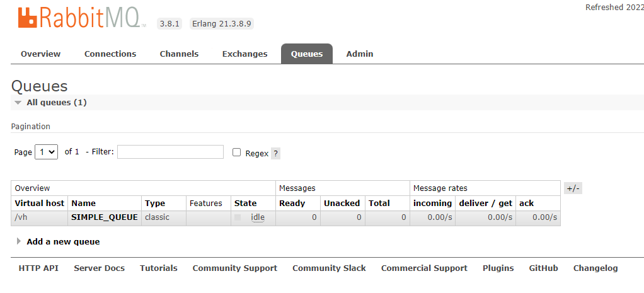Click the idle state indicator square
This screenshot has width=644, height=293.
(x=238, y=217)
